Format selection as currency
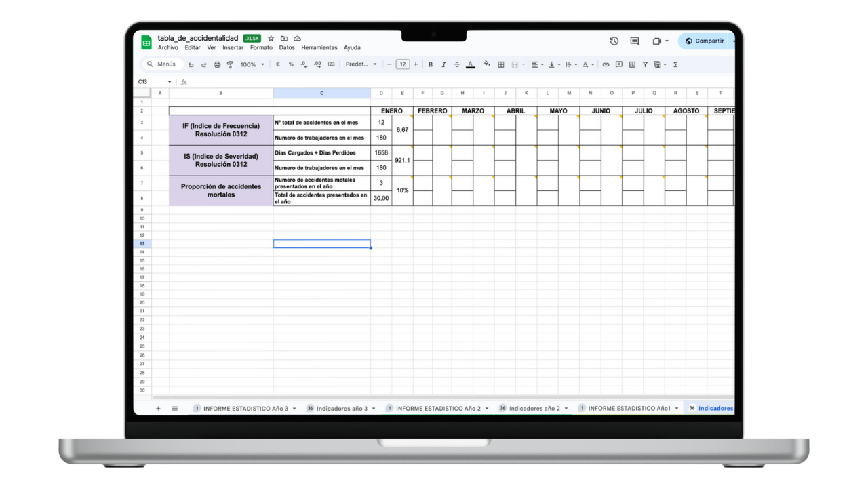Viewport: 868px width, 488px height. coord(277,64)
